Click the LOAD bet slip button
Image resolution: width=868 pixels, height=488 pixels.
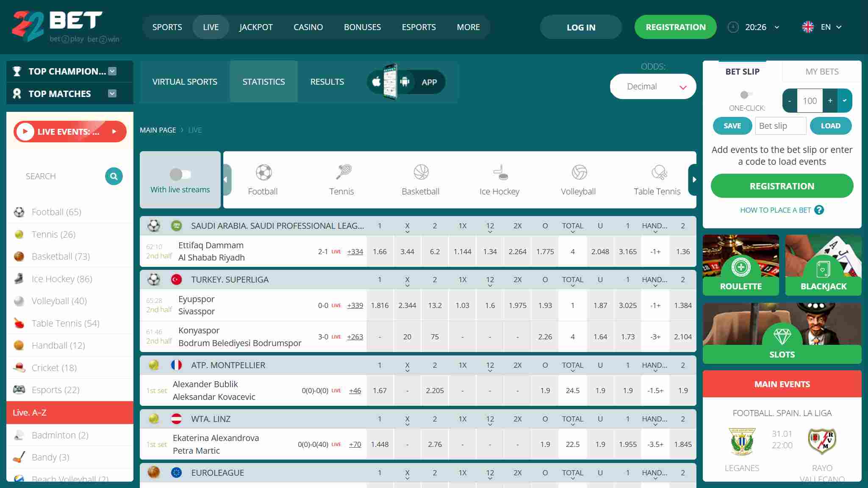[830, 126]
